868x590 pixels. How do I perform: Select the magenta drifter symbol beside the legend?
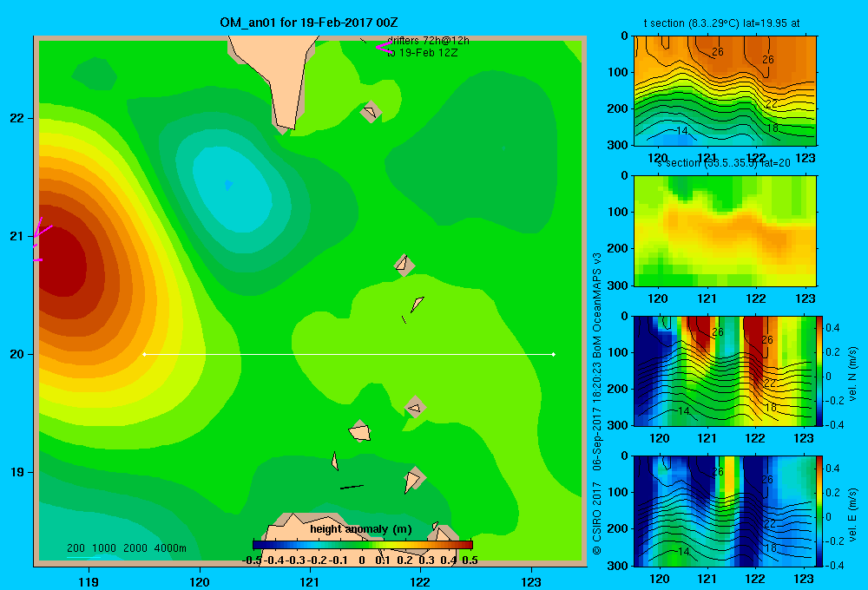[384, 47]
